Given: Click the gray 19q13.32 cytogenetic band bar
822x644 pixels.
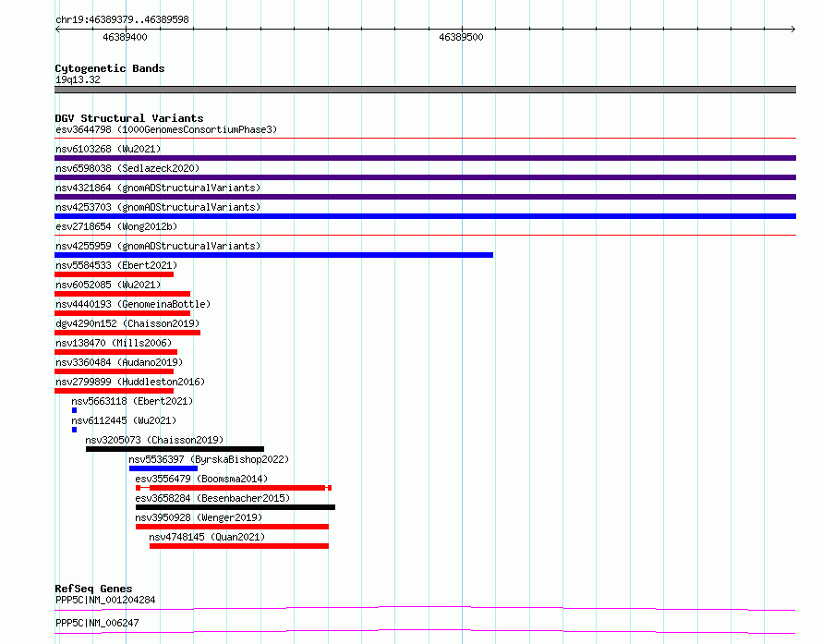Looking at the screenshot, I should click(x=425, y=90).
